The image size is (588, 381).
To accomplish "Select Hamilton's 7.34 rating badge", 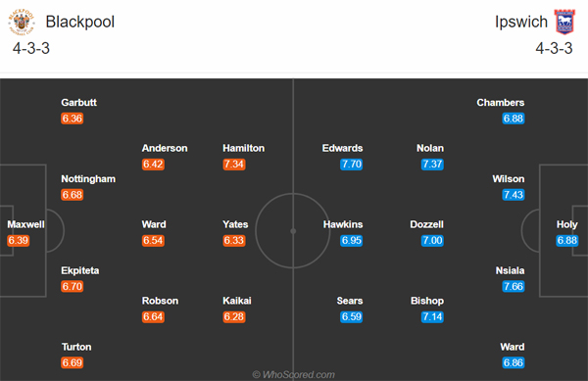I will [x=234, y=165].
